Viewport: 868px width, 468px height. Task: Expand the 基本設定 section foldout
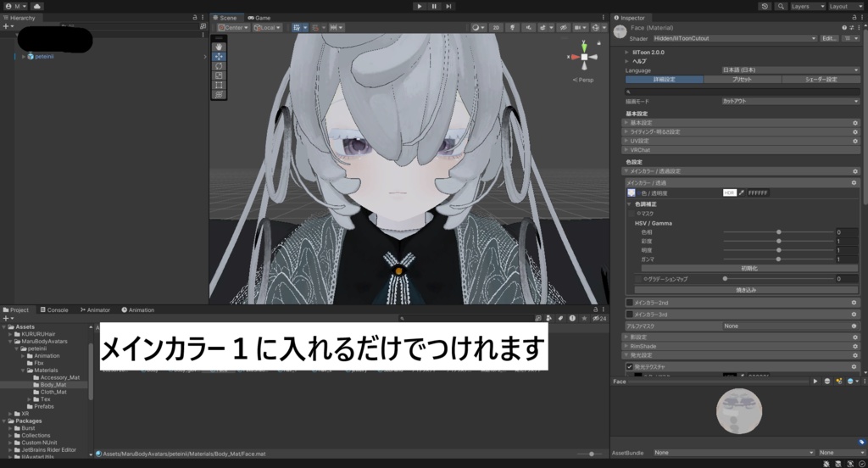point(742,123)
